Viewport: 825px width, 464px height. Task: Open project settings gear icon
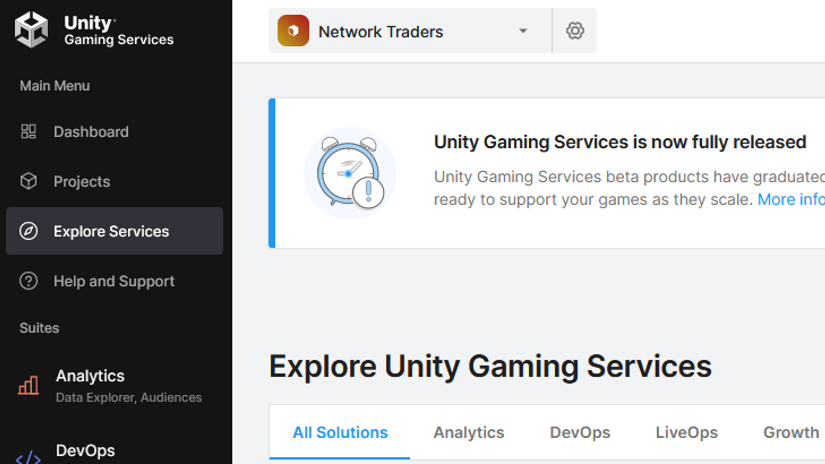pos(575,31)
